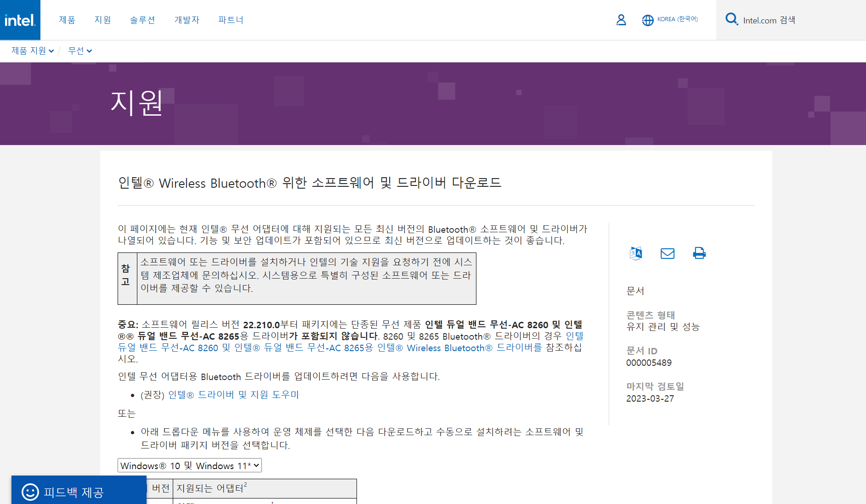Open the user account icon
The height and width of the screenshot is (504, 866).
(621, 20)
